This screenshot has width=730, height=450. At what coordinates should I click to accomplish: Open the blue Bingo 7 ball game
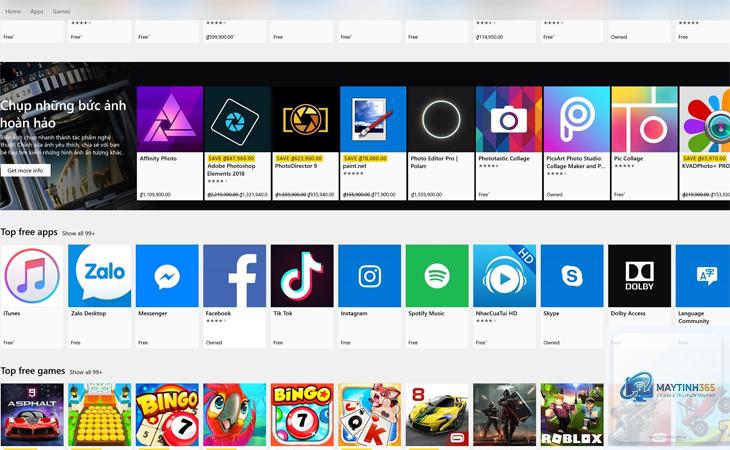pyautogui.click(x=302, y=415)
